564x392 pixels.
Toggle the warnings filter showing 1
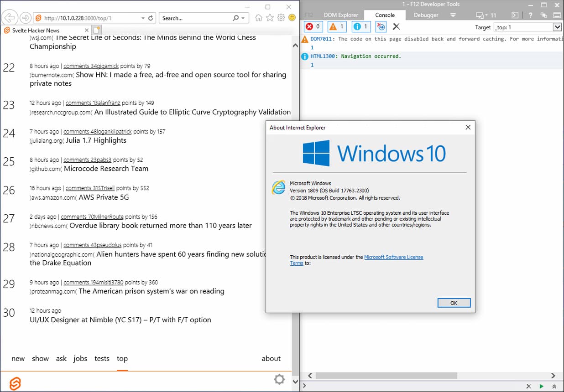pyautogui.click(x=337, y=27)
